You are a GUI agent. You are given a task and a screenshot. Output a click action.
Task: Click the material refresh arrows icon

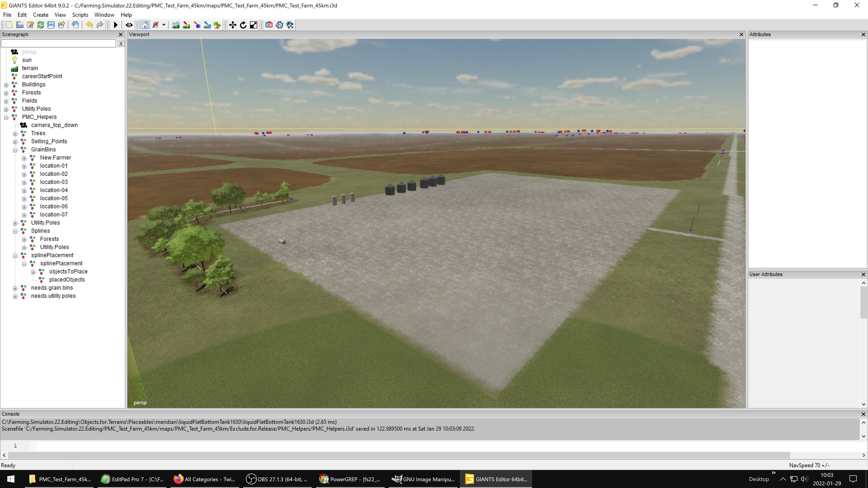point(279,25)
